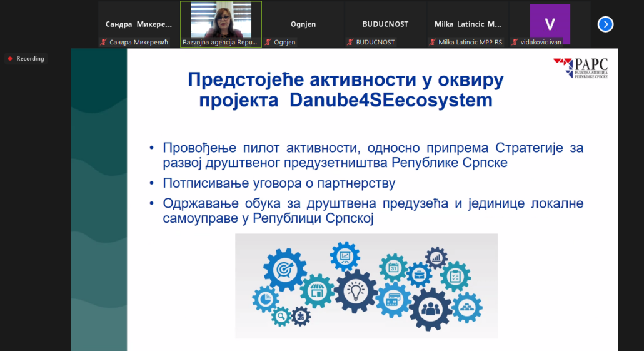Click the presentation screen gear icon
This screenshot has width=644, height=351.
tap(345, 256)
